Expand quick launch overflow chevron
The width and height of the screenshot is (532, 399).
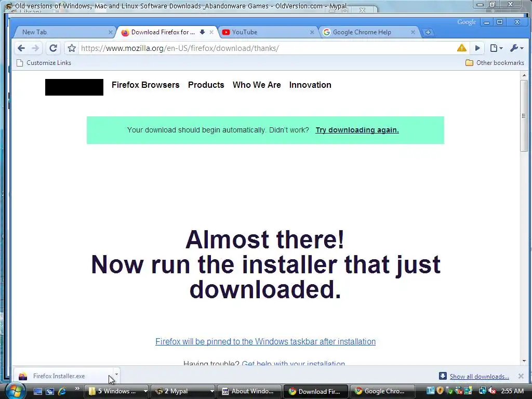coord(77,389)
